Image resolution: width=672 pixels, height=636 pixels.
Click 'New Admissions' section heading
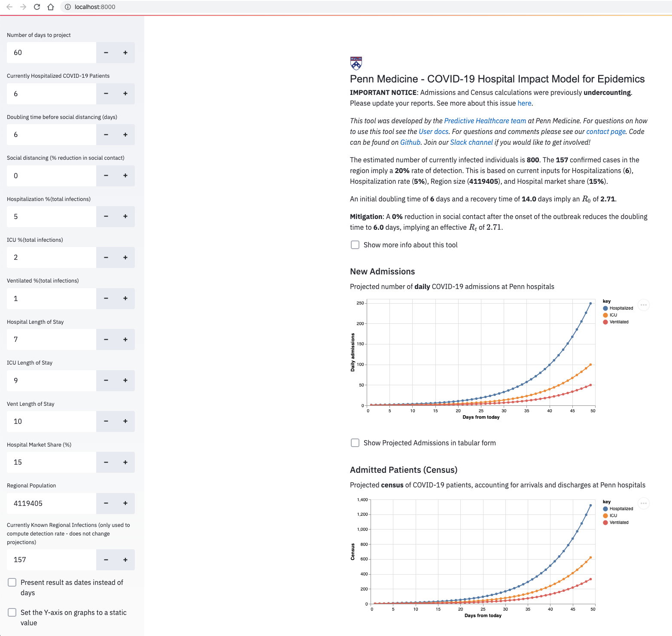(382, 271)
